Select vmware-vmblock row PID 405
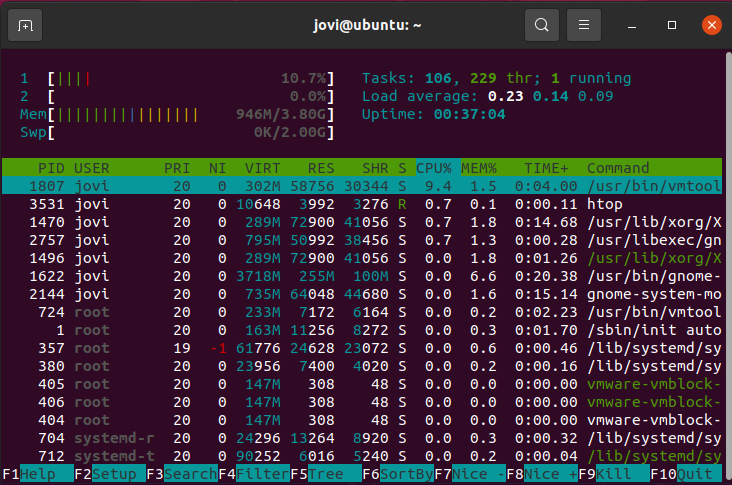This screenshot has height=485, width=732. click(x=362, y=384)
